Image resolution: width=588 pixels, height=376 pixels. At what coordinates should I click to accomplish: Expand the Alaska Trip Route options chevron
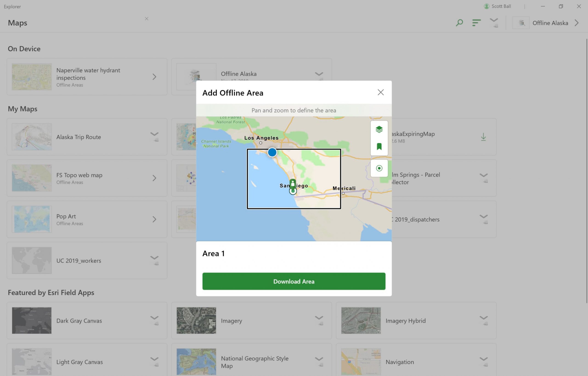[154, 134]
